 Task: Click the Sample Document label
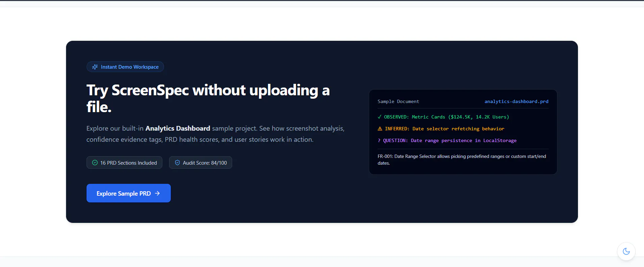(x=398, y=101)
